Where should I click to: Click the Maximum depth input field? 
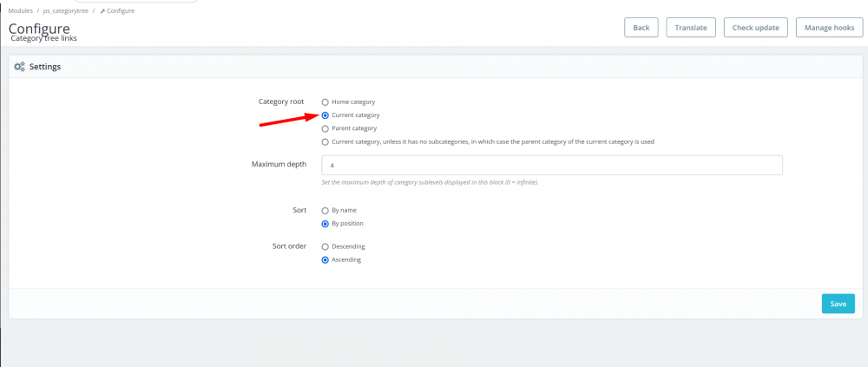[552, 165]
